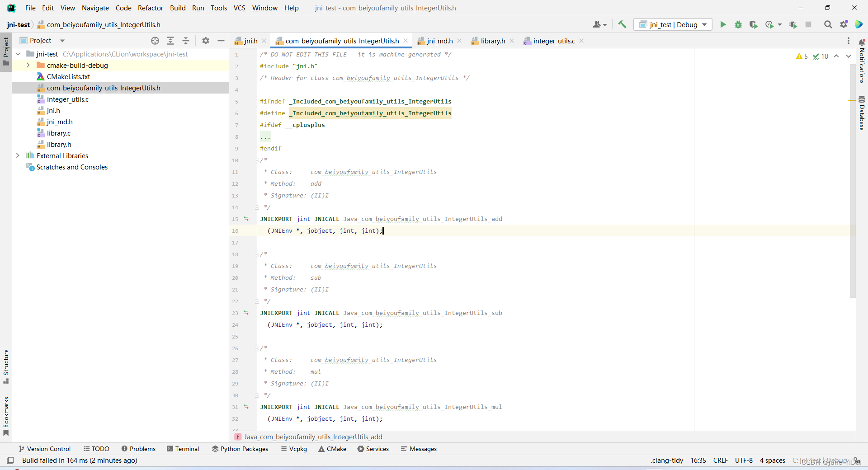Click Run with Valgrind Memcheck icon
Viewport: 868px width, 470px height.
[793, 24]
